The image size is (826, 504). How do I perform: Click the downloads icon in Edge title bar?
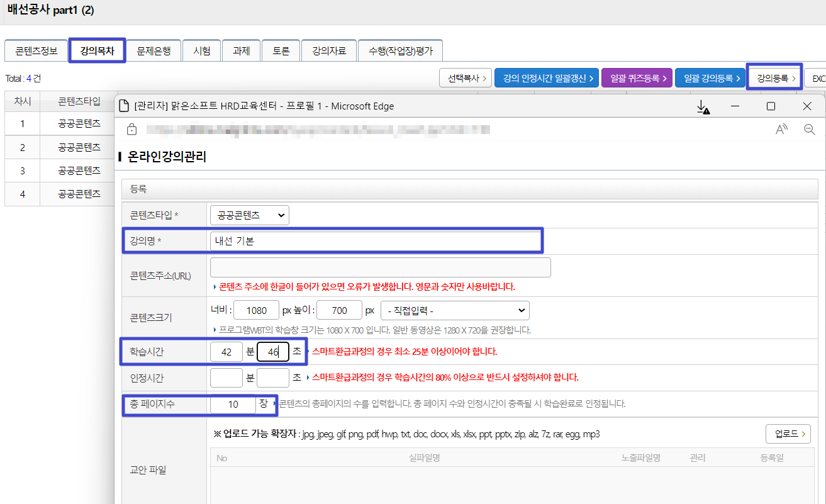point(703,107)
